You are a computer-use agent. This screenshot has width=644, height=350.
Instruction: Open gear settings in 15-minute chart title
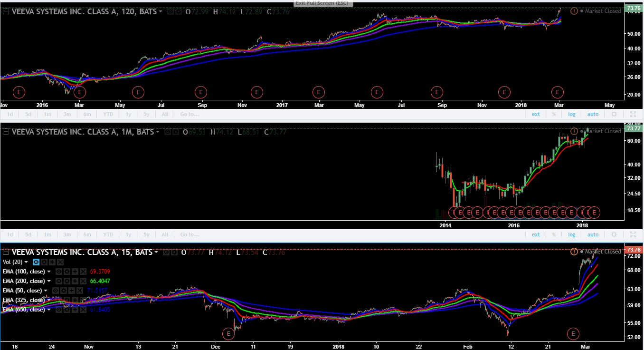[x=174, y=253]
